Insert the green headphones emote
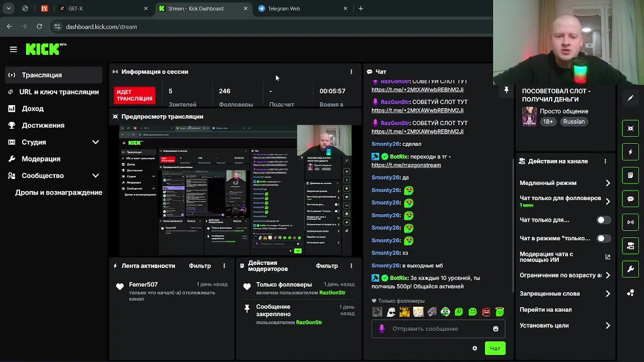644x362 pixels. pos(445,312)
